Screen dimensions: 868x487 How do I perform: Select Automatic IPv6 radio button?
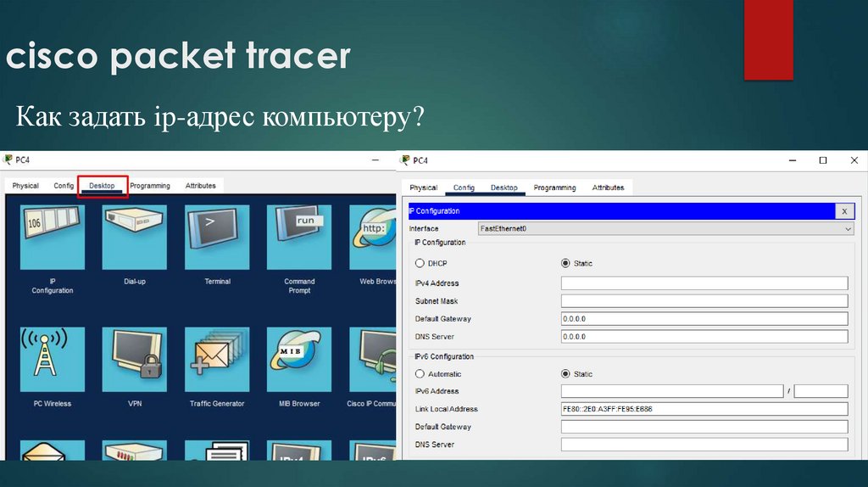[x=420, y=374]
